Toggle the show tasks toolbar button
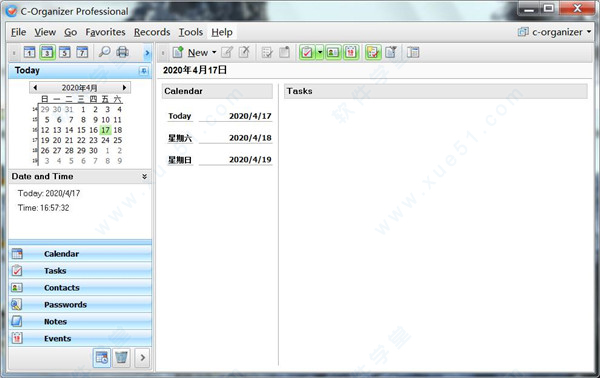Screen dimensions: 600x378 click(x=307, y=52)
